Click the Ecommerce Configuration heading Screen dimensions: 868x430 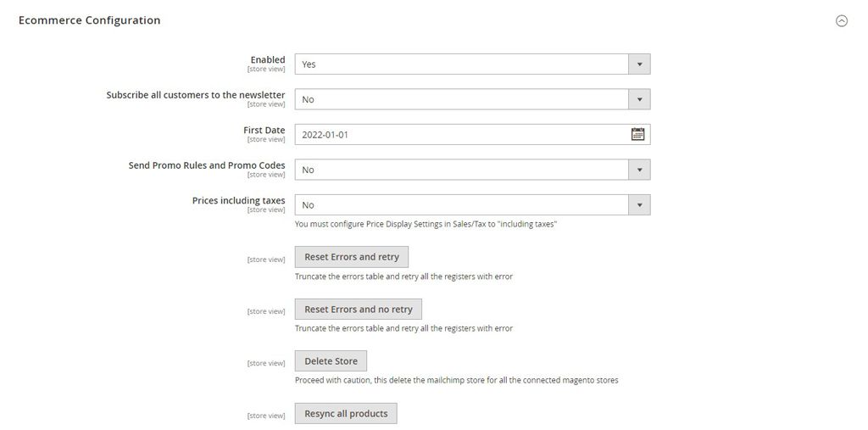pos(90,20)
